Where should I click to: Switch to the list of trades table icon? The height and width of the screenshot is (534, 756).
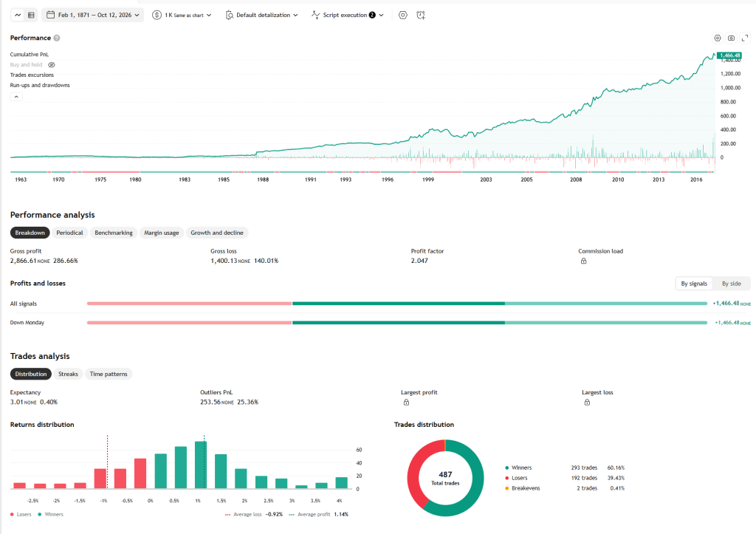(31, 15)
